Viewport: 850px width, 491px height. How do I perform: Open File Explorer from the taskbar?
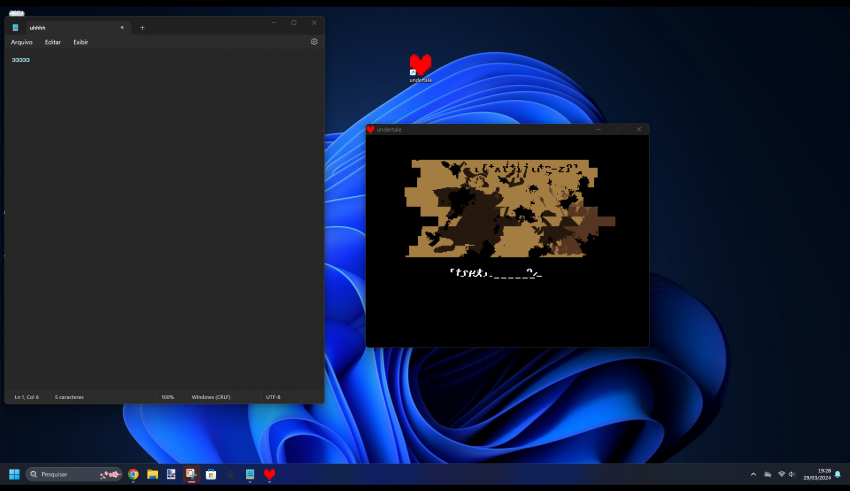coord(152,474)
